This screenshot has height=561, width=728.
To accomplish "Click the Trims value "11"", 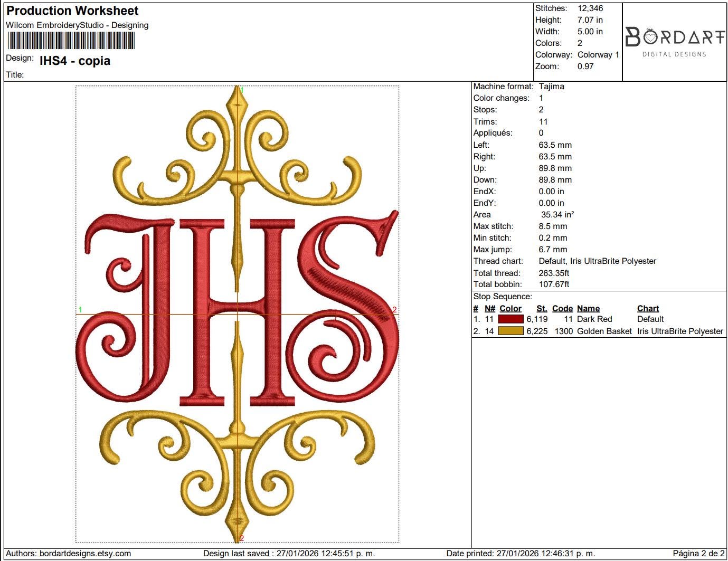I will tap(543, 121).
